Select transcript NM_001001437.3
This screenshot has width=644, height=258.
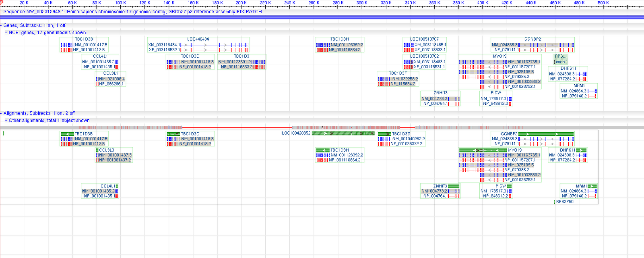coord(116,155)
